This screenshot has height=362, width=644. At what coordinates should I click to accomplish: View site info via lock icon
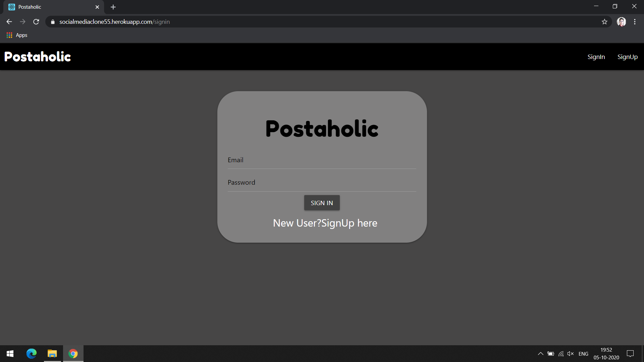click(53, 22)
